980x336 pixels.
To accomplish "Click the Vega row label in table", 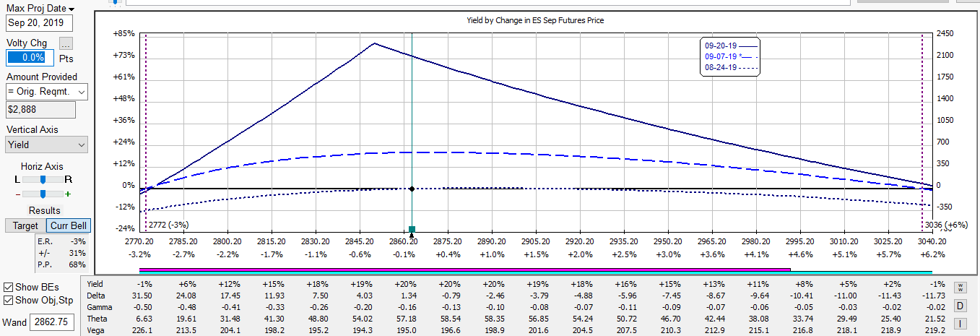I will coord(96,330).
